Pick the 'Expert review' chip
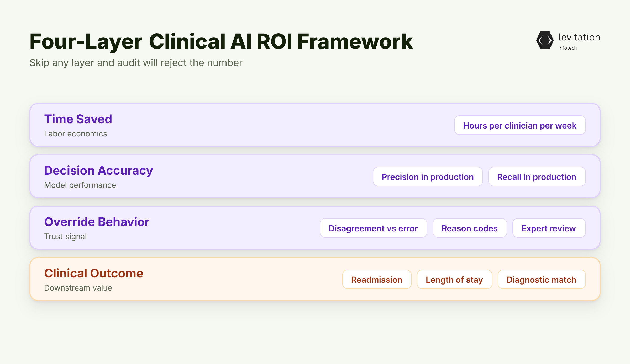Viewport: 630px width, 364px height. [x=549, y=228]
